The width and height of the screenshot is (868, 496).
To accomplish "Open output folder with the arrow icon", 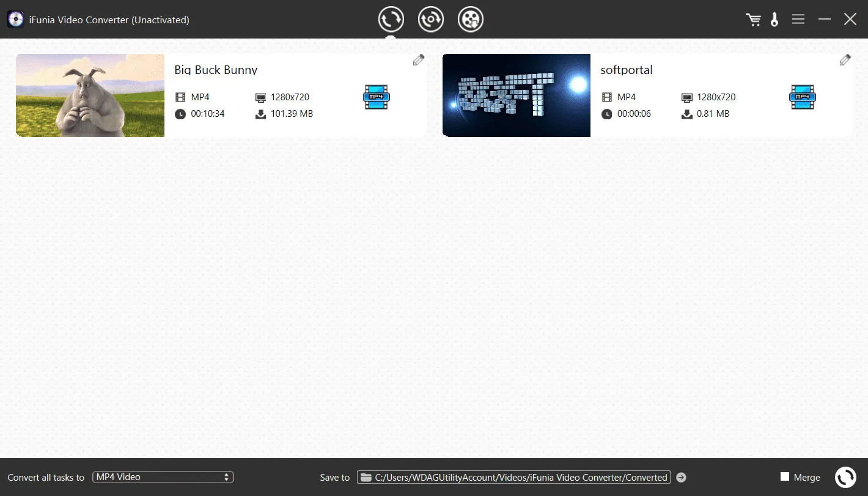I will pyautogui.click(x=681, y=477).
